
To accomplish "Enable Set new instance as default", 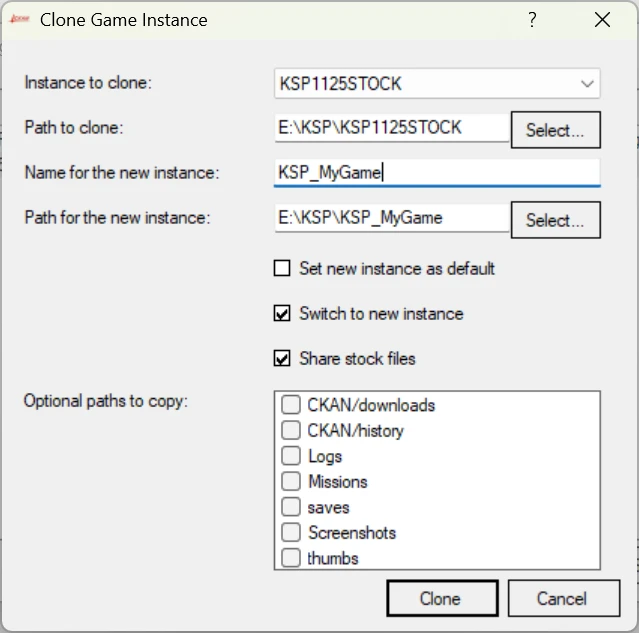I will pyautogui.click(x=282, y=269).
